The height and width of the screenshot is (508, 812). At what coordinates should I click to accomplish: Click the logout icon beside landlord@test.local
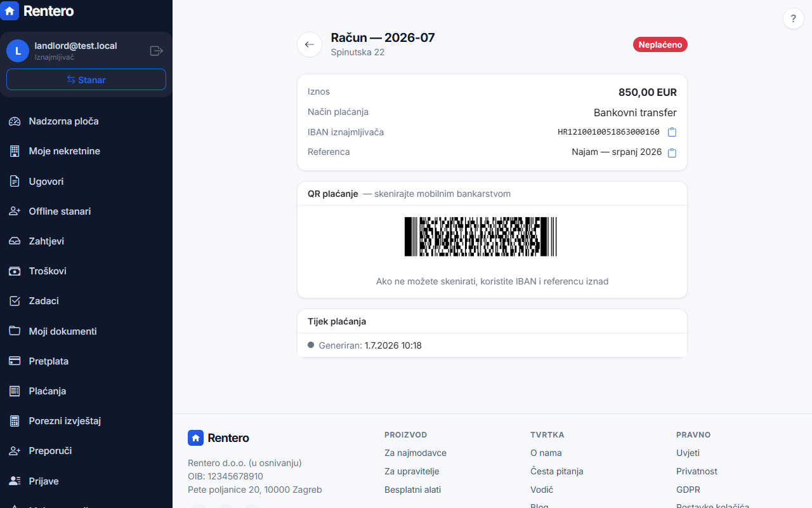[x=156, y=51]
